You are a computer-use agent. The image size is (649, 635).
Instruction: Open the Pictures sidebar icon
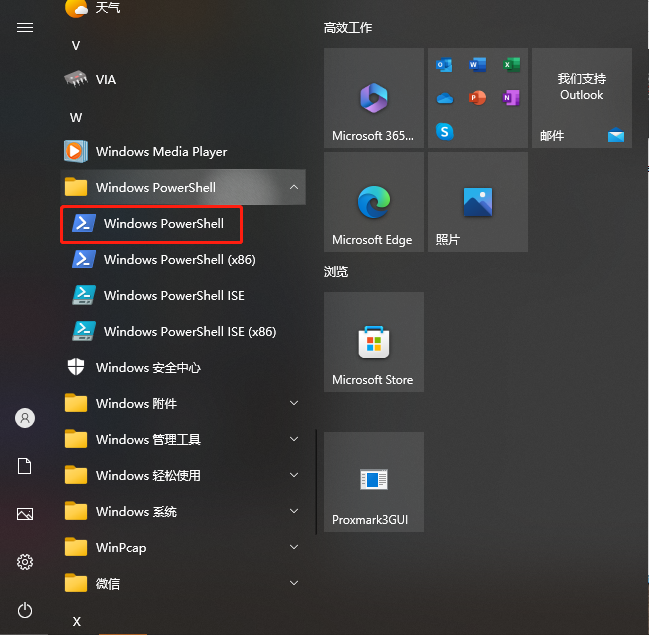[x=25, y=514]
